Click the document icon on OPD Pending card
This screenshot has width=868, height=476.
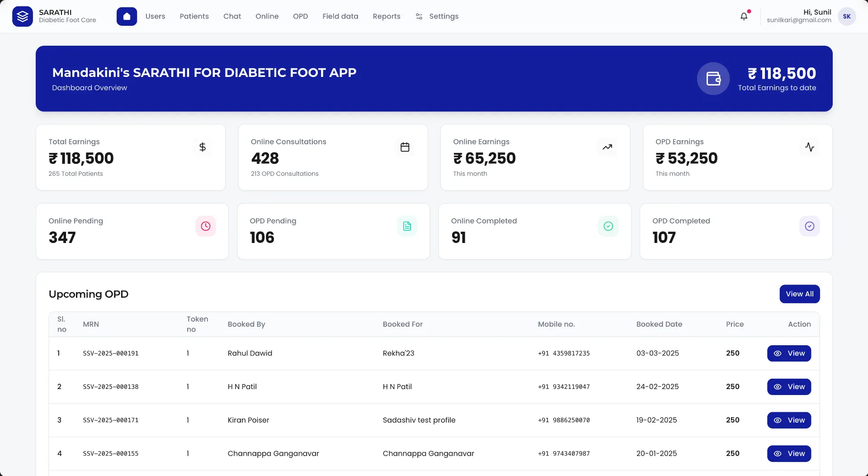click(x=407, y=226)
